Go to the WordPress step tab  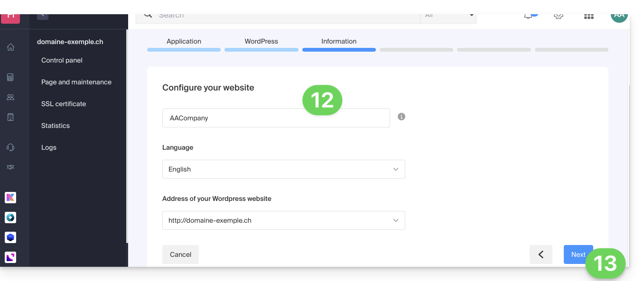point(261,42)
